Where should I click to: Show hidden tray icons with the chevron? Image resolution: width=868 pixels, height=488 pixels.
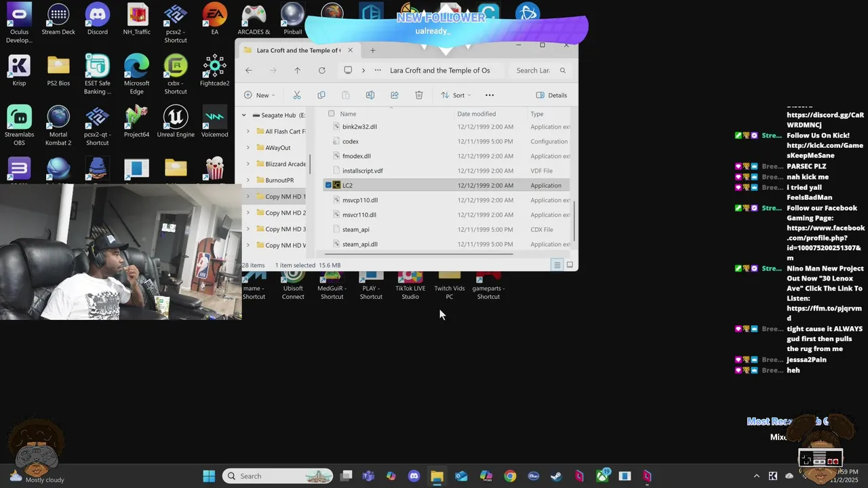[x=757, y=476]
